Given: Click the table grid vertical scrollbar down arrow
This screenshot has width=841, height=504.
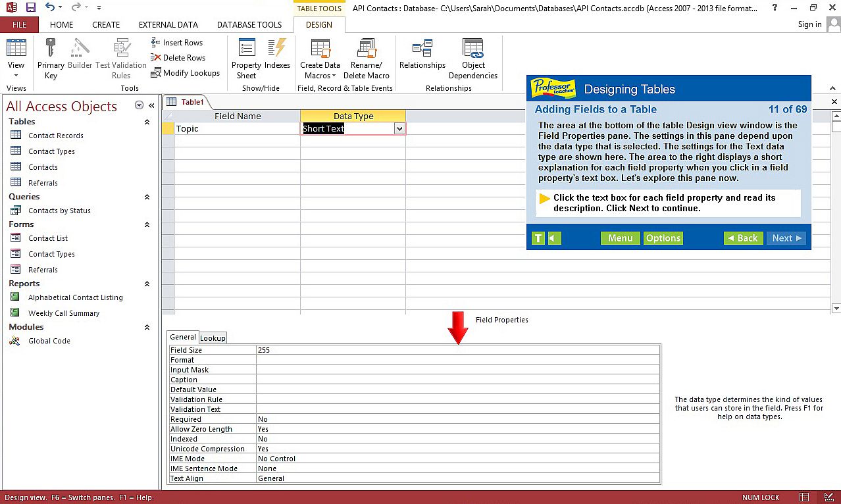Looking at the screenshot, I should [x=836, y=309].
